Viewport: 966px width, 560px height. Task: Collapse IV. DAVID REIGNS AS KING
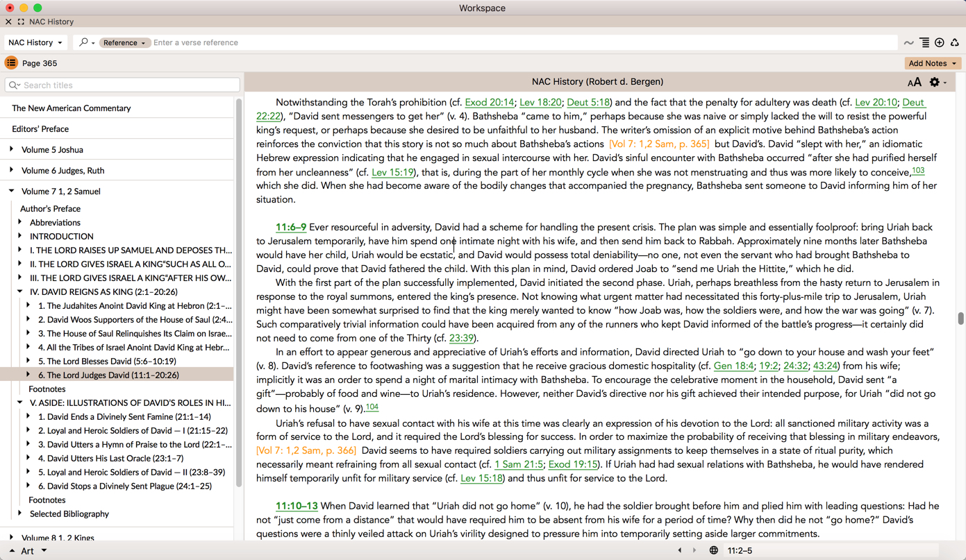[19, 291]
